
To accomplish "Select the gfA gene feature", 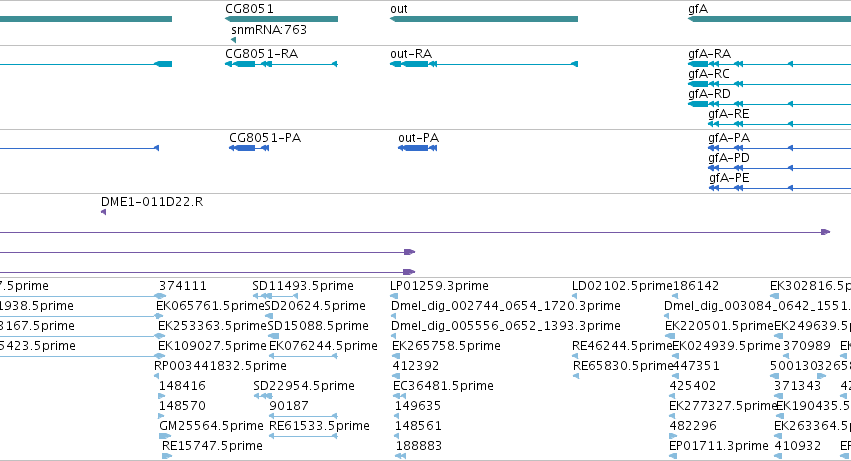I will pos(769,19).
